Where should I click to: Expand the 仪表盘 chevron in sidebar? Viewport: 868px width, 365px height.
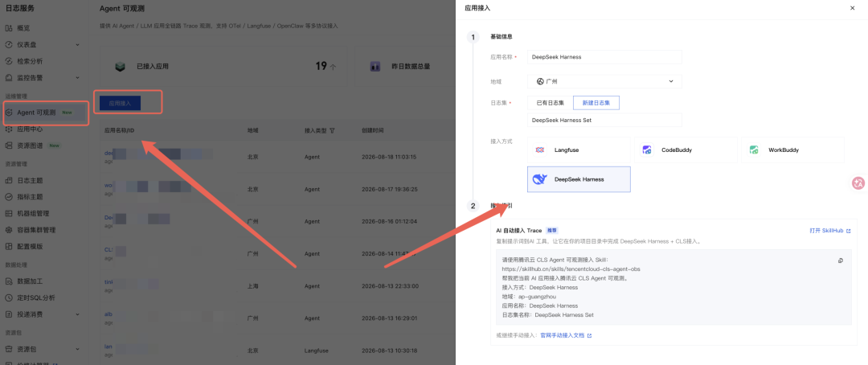pyautogui.click(x=77, y=44)
